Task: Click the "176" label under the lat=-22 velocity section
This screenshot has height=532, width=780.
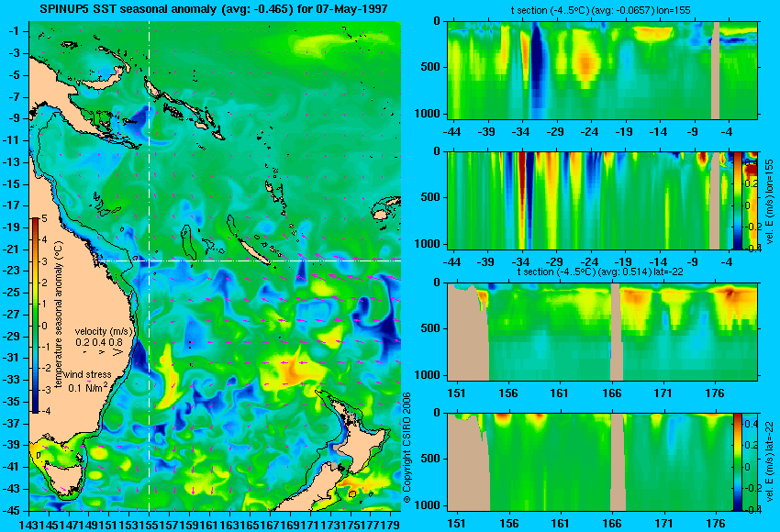Action: click(x=716, y=523)
